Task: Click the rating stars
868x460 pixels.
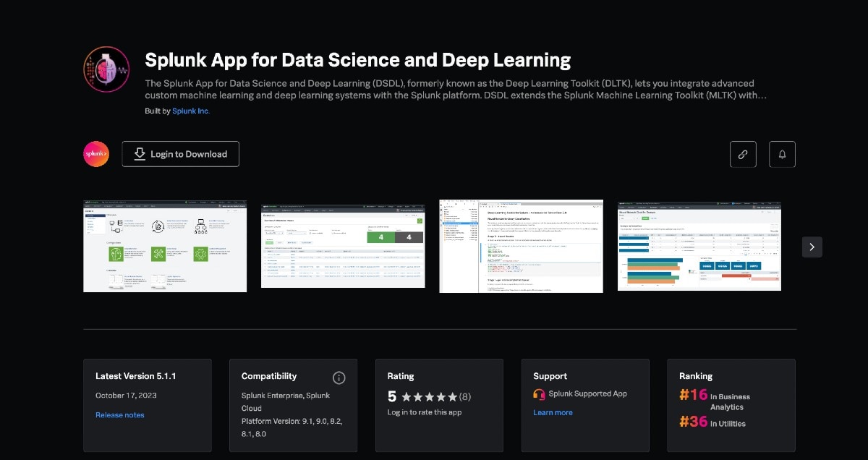Action: pos(429,397)
